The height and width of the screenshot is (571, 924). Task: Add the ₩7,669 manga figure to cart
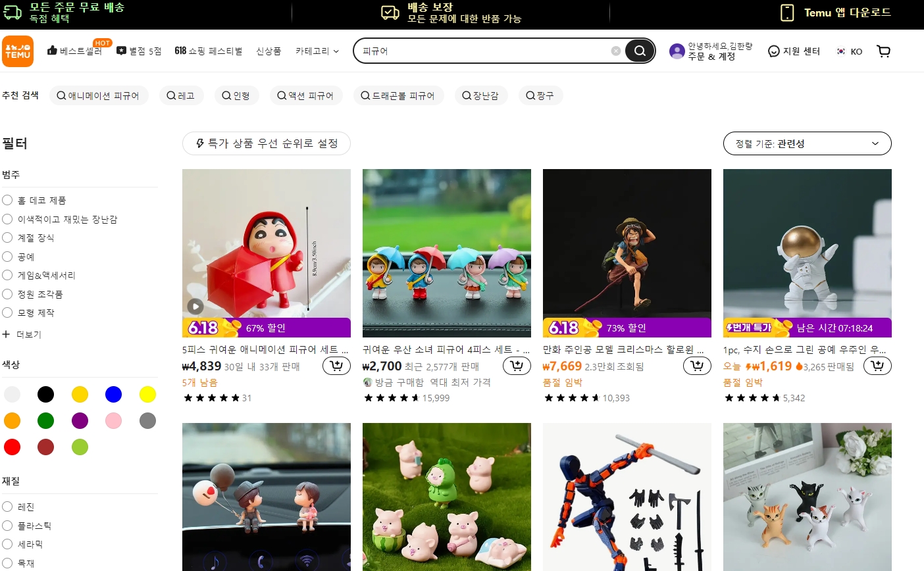coord(697,366)
